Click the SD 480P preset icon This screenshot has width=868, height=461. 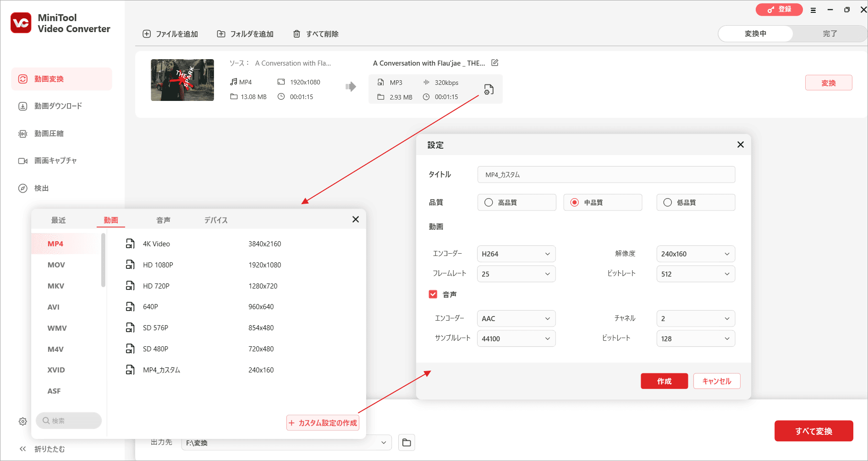130,349
